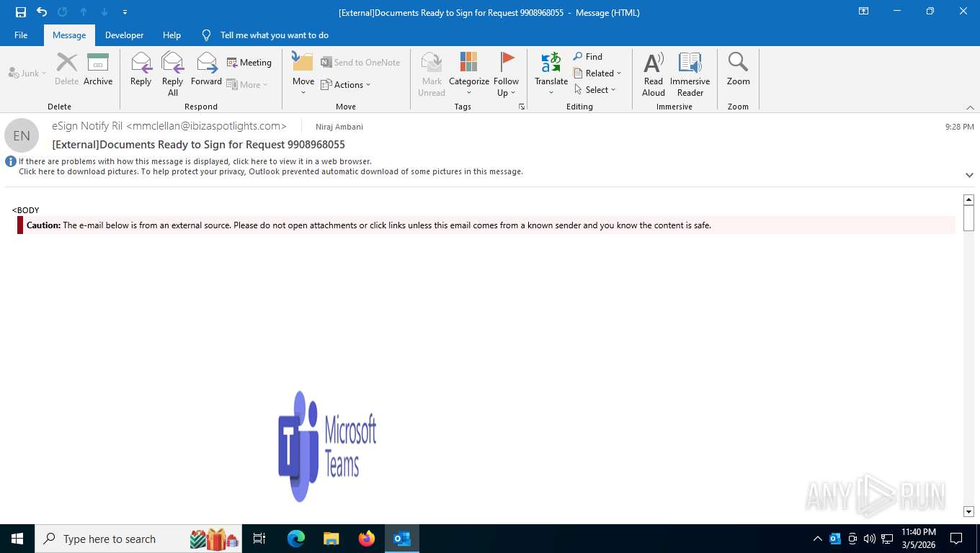This screenshot has height=553, width=980.
Task: Collapse the ribbon with the chevron
Action: pyautogui.click(x=970, y=107)
